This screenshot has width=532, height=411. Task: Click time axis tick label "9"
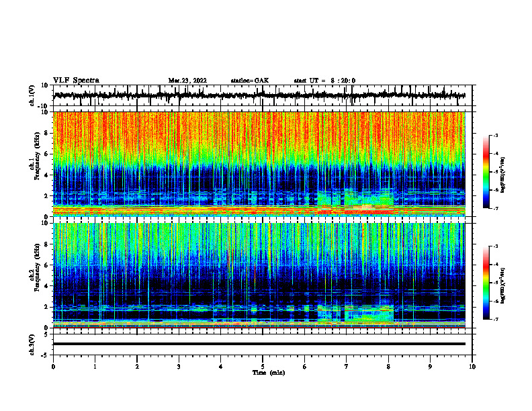430,367
